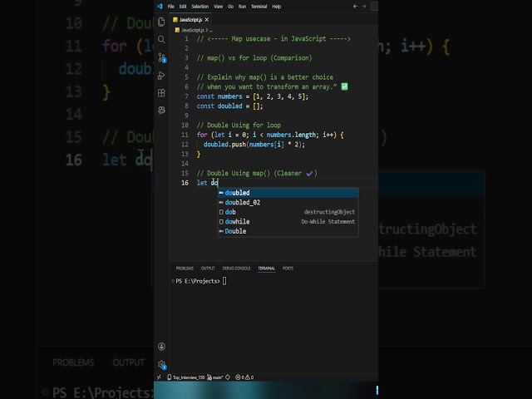Click 'const numbers' on line 7
This screenshot has width=532, height=399.
tap(219, 96)
